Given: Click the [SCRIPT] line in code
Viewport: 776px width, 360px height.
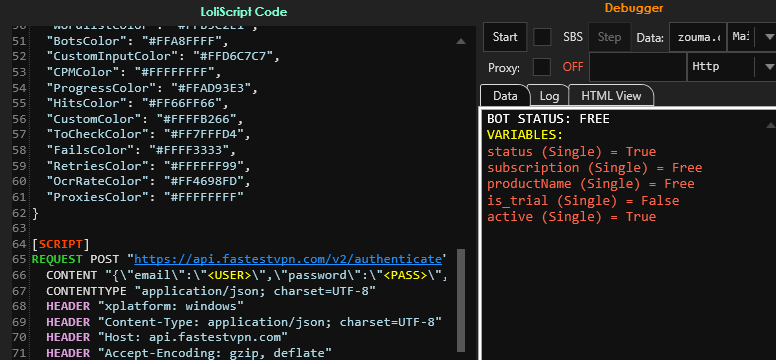Looking at the screenshot, I should pyautogui.click(x=60, y=244).
